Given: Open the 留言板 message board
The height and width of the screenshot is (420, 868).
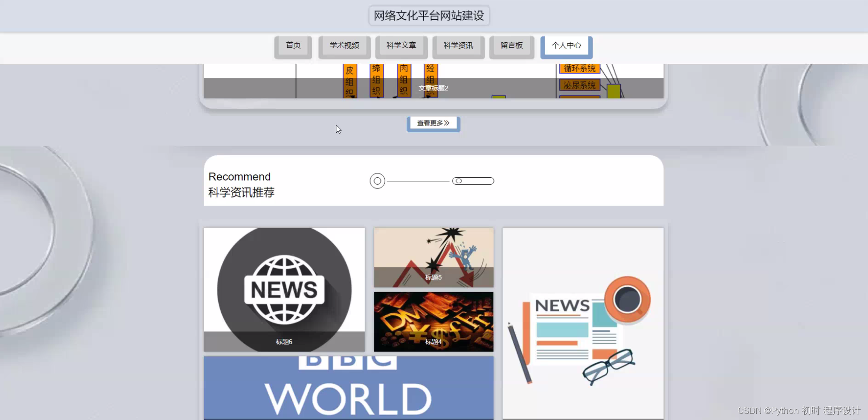Looking at the screenshot, I should point(512,47).
